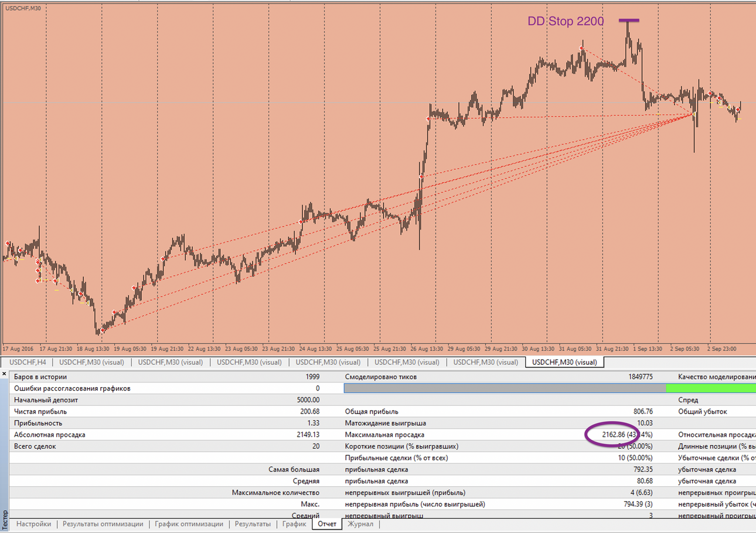
Task: Click the vertical Тестер panel label
Action: point(5,521)
